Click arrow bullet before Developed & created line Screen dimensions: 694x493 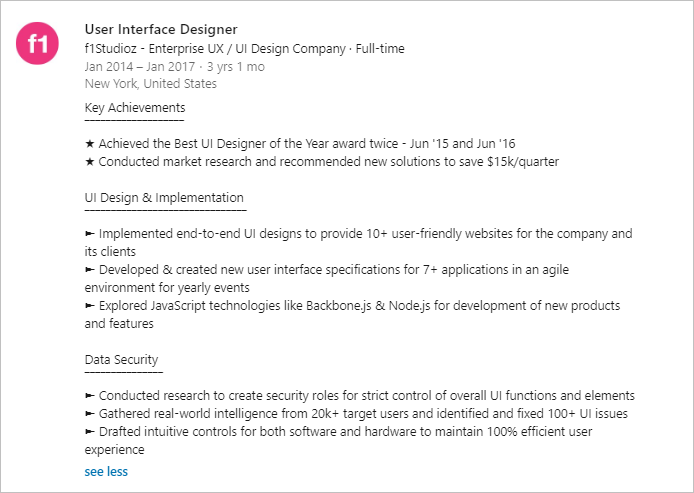90,270
